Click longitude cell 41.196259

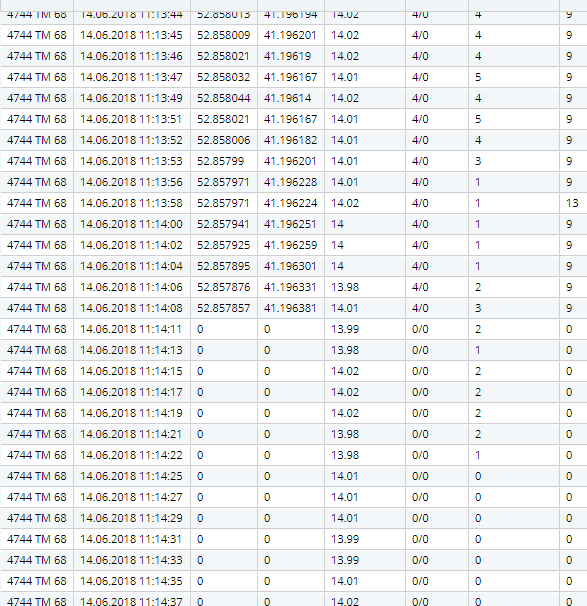coord(290,245)
